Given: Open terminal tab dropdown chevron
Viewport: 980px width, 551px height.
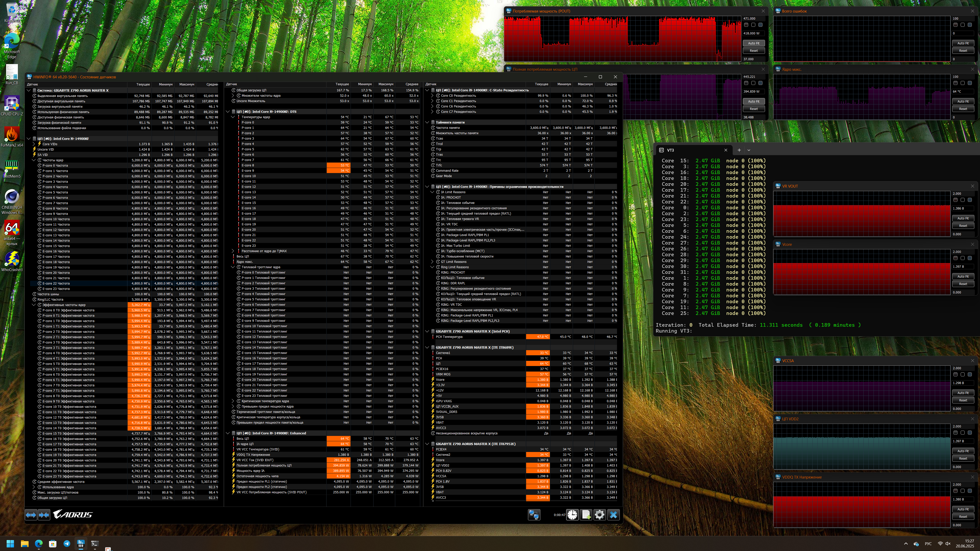Looking at the screenshot, I should (x=749, y=150).
